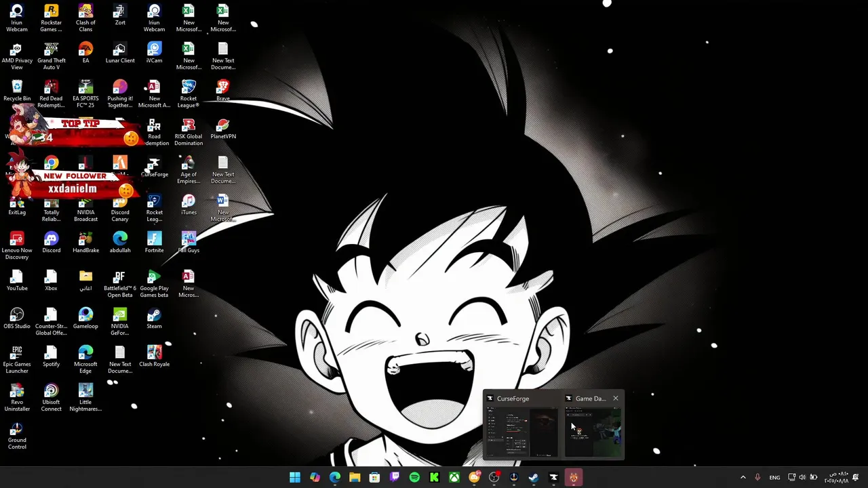The width and height of the screenshot is (868, 488).
Task: Click the EA app desktop icon
Action: tap(85, 53)
